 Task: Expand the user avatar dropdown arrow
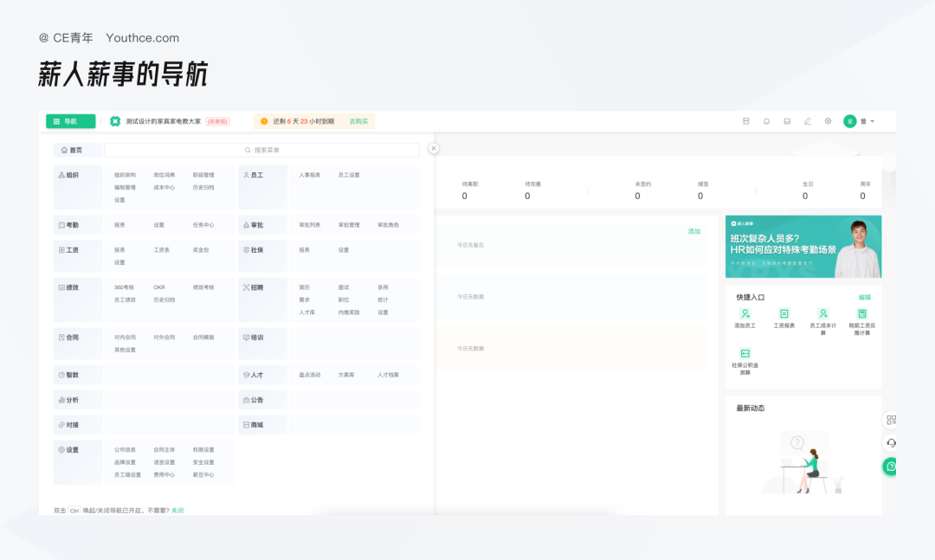coord(872,121)
